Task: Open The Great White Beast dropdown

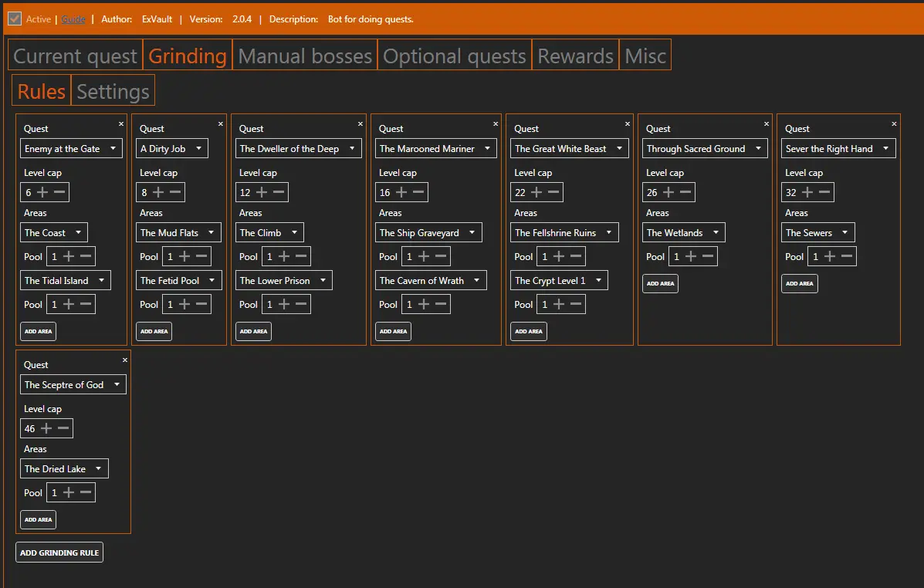Action: coord(569,148)
